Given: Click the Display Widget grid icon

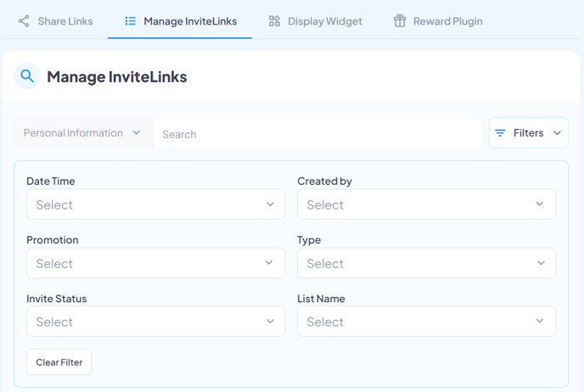Looking at the screenshot, I should coord(274,21).
